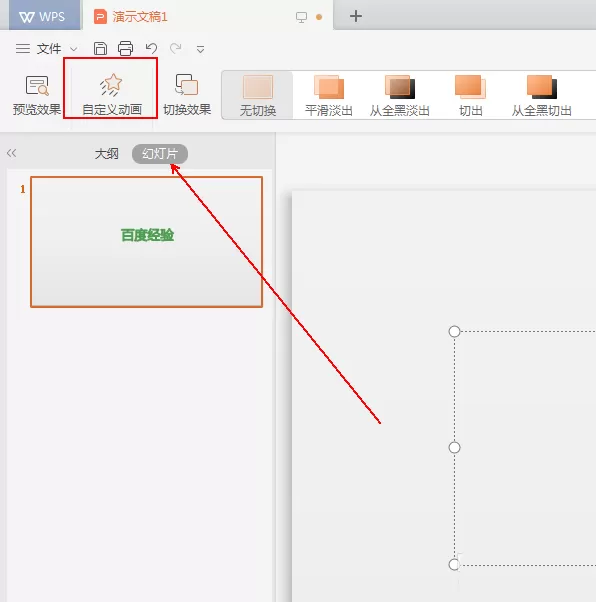Select the 无切换 transition

(x=258, y=96)
